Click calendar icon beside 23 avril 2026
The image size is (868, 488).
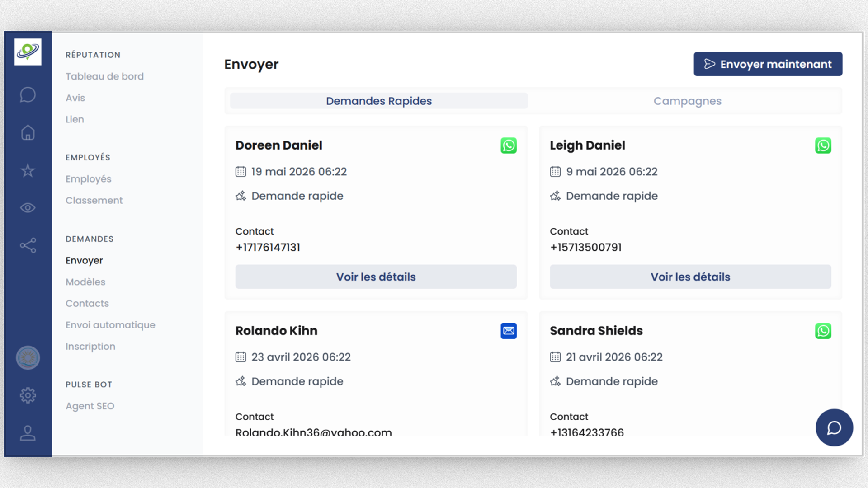[x=241, y=357]
